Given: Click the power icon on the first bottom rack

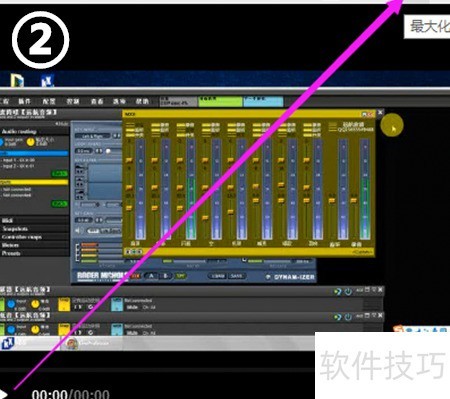Looking at the screenshot, I should click(x=348, y=292).
